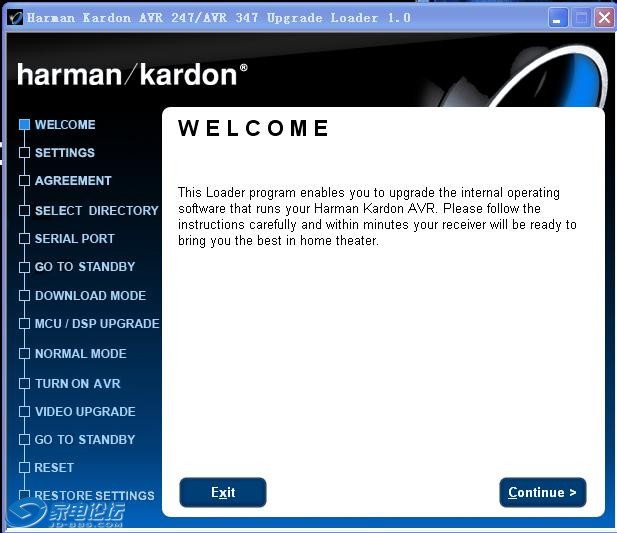This screenshot has width=617, height=533.
Task: Select the AGREEMENT step in sidebar
Action: [x=73, y=181]
